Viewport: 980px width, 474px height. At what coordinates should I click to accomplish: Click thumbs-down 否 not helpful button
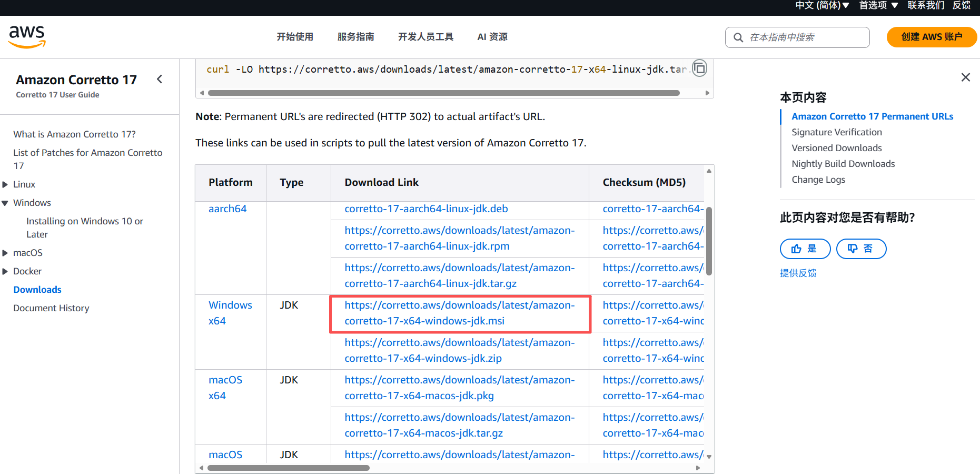[x=861, y=249]
